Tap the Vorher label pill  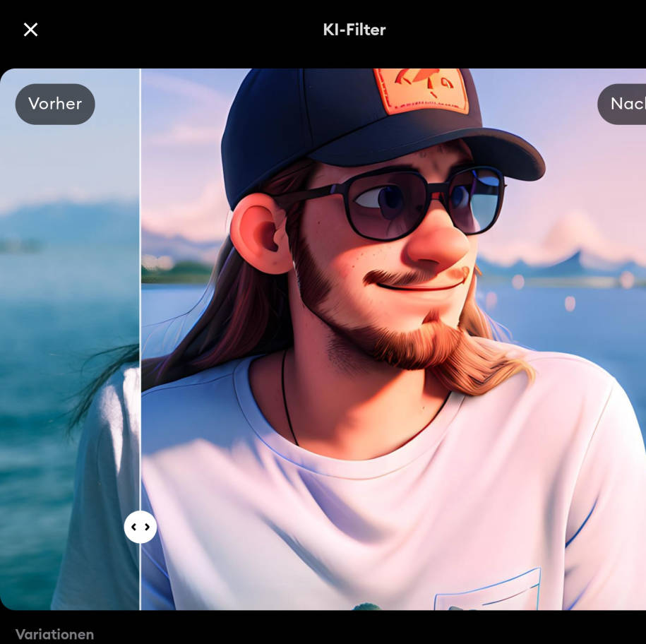tap(55, 104)
